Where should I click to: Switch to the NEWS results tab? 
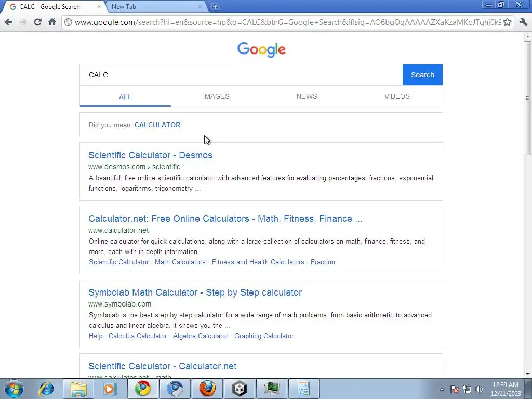[307, 96]
